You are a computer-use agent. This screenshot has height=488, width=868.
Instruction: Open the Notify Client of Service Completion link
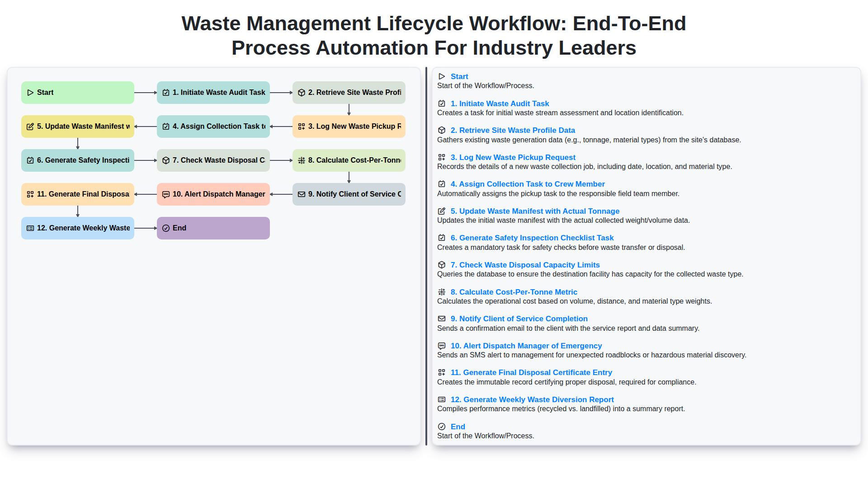519,319
